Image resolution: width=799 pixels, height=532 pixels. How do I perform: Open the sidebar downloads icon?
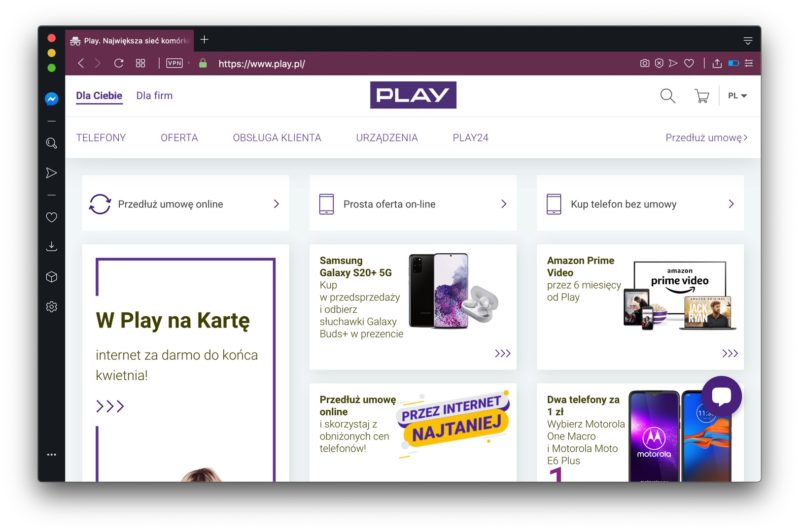(x=51, y=246)
